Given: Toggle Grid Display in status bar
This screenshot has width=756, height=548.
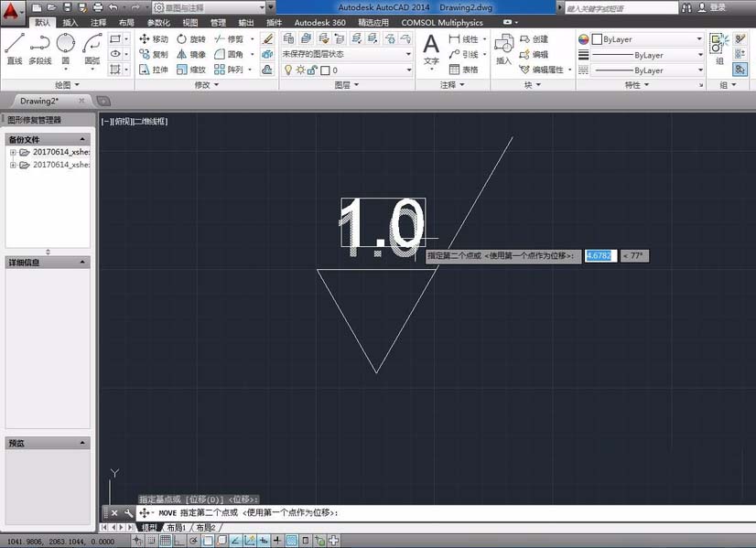Looking at the screenshot, I should pos(165,541).
